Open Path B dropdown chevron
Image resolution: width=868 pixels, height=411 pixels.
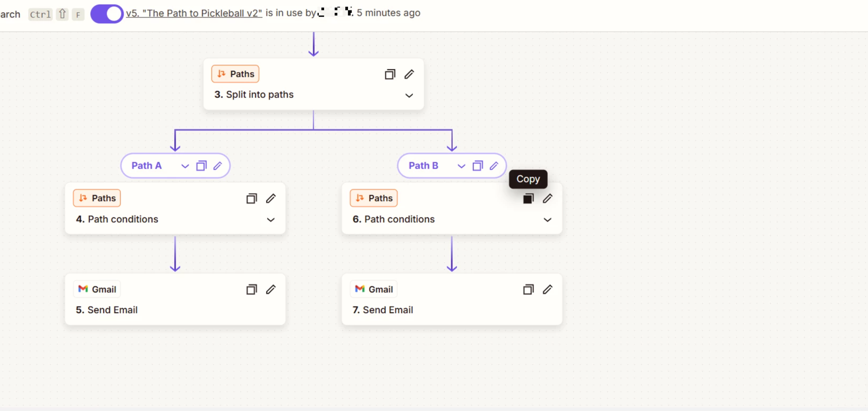(x=461, y=166)
